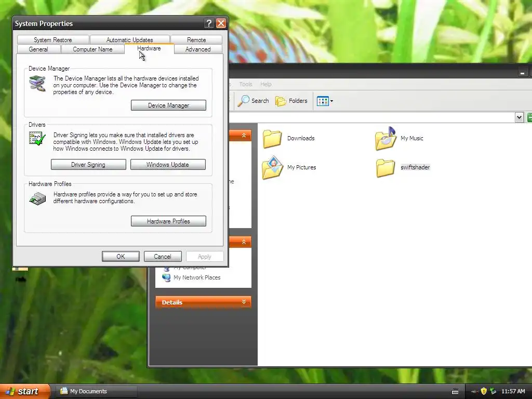Image resolution: width=532 pixels, height=399 pixels.
Task: Cancel the System Properties dialog
Action: pos(163,257)
